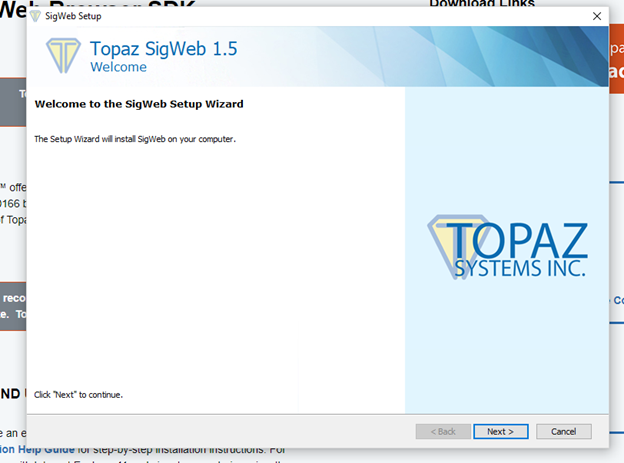Click the Topaz gem logo in header
This screenshot has width=624, height=463.
tap(63, 55)
